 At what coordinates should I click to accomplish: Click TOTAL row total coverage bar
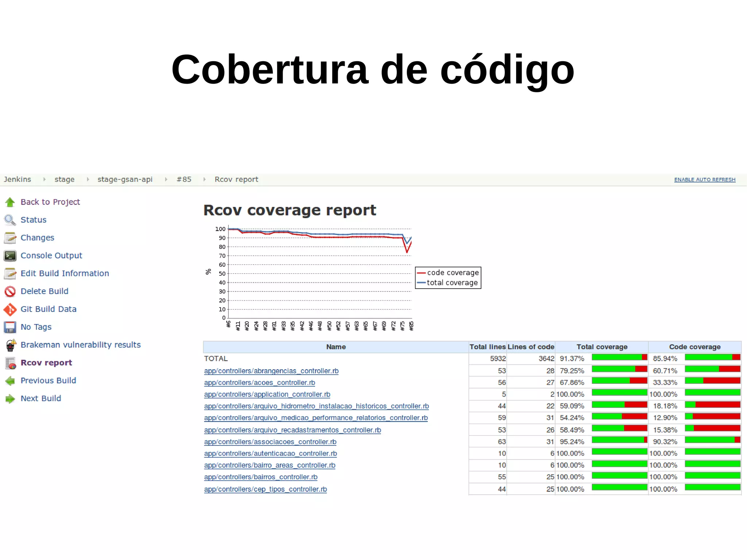tap(619, 358)
